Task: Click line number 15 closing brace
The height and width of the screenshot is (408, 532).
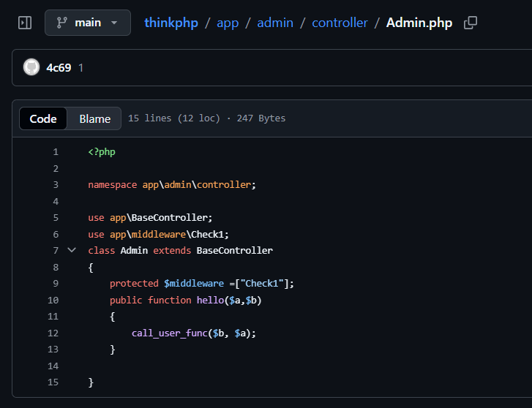Action: [53, 382]
